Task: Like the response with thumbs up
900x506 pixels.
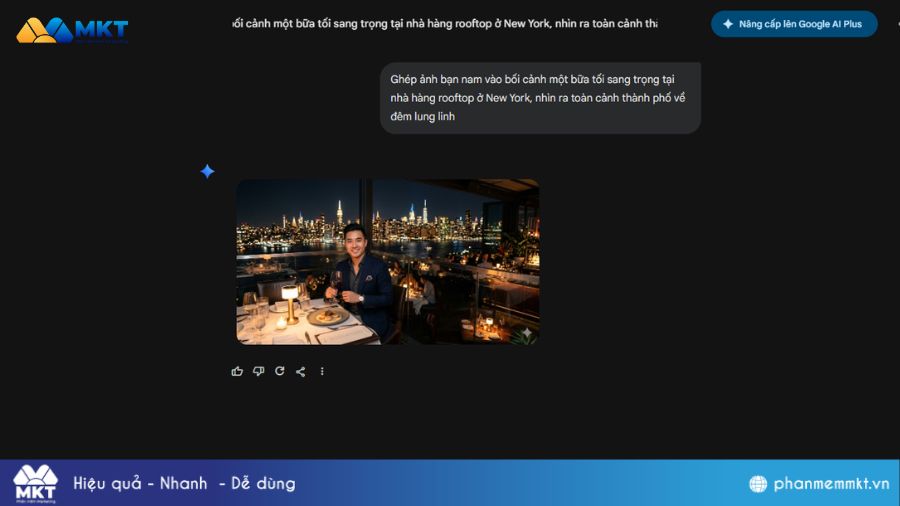Action: click(x=237, y=371)
